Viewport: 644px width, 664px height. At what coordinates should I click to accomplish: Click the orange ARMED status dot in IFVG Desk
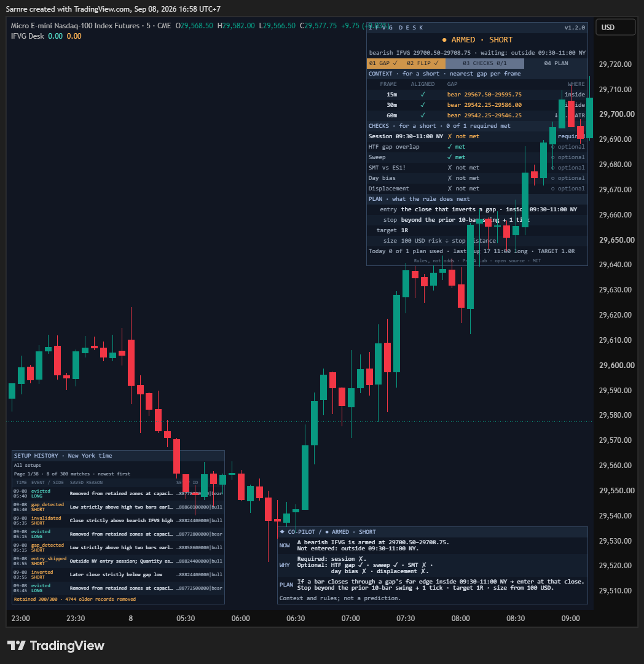coord(444,40)
